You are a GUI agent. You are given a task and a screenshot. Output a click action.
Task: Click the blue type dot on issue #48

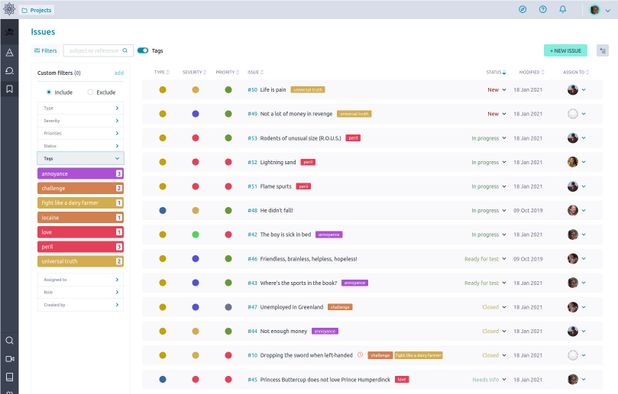pyautogui.click(x=162, y=210)
